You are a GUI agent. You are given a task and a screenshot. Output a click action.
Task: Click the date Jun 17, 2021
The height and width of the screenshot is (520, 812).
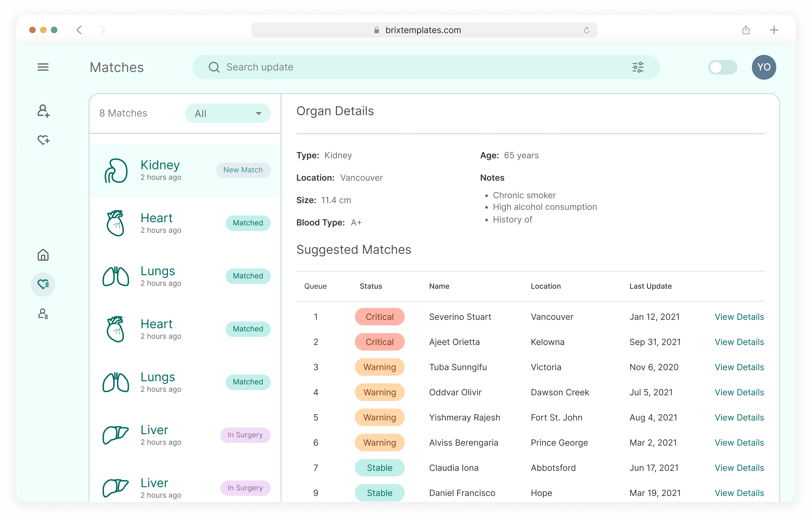654,468
